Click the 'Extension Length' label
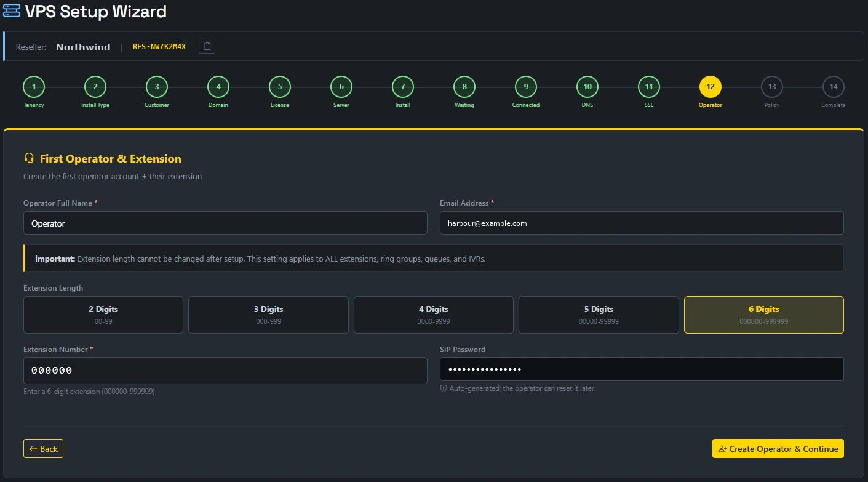Screen dimensions: 868x482 (54, 288)
